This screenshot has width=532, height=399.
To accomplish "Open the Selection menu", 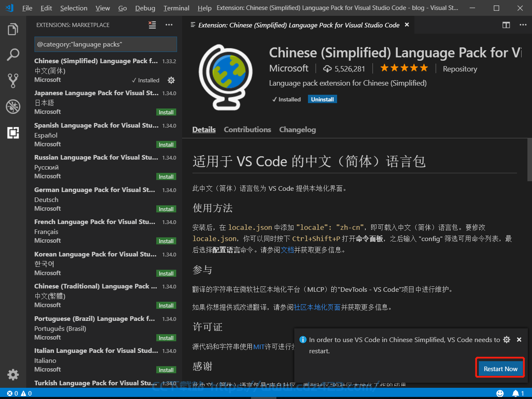I will pyautogui.click(x=74, y=8).
